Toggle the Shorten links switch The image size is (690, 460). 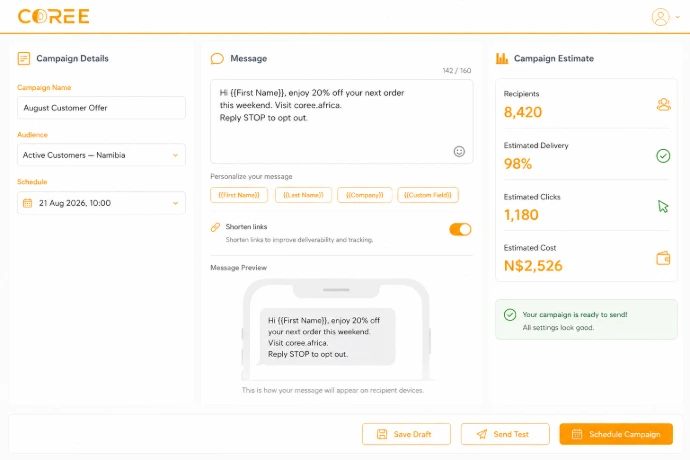(460, 229)
